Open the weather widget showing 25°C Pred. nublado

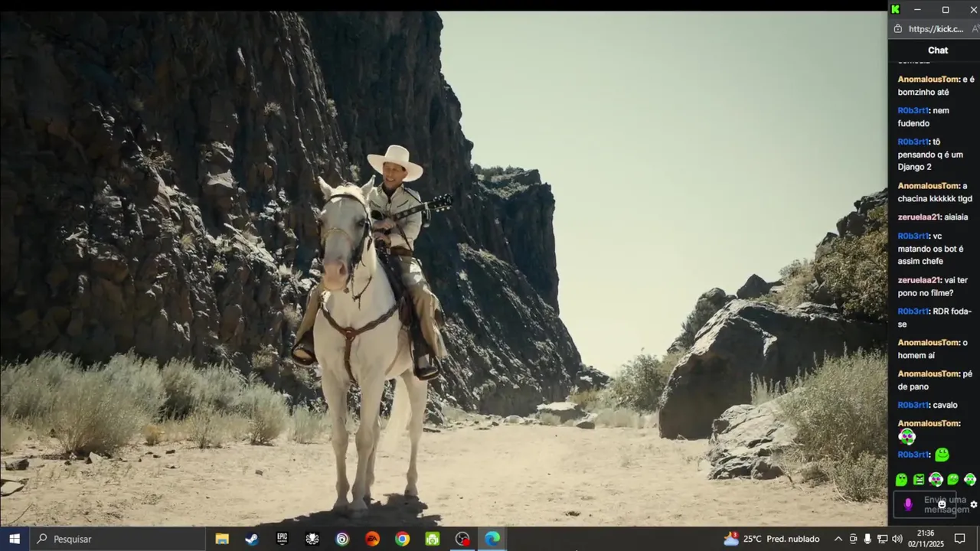(772, 539)
